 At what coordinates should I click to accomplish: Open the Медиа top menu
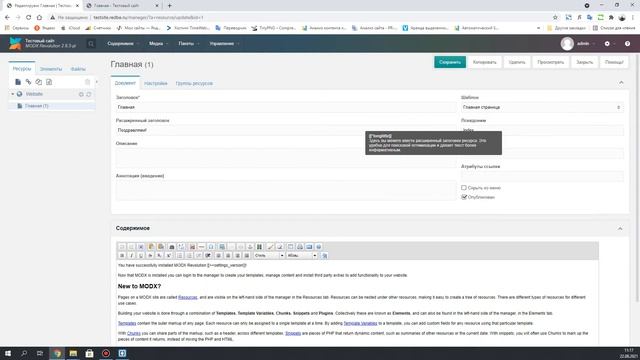click(x=158, y=44)
